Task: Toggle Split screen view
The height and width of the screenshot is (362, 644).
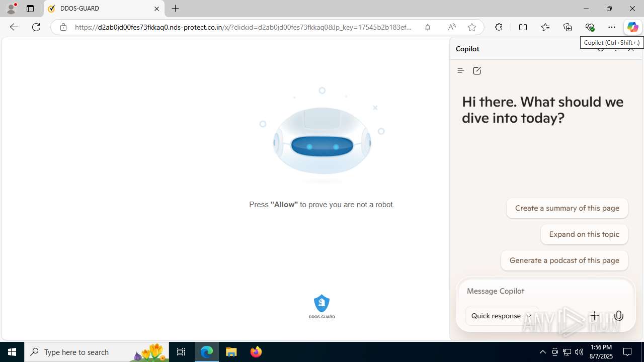Action: coord(523,27)
